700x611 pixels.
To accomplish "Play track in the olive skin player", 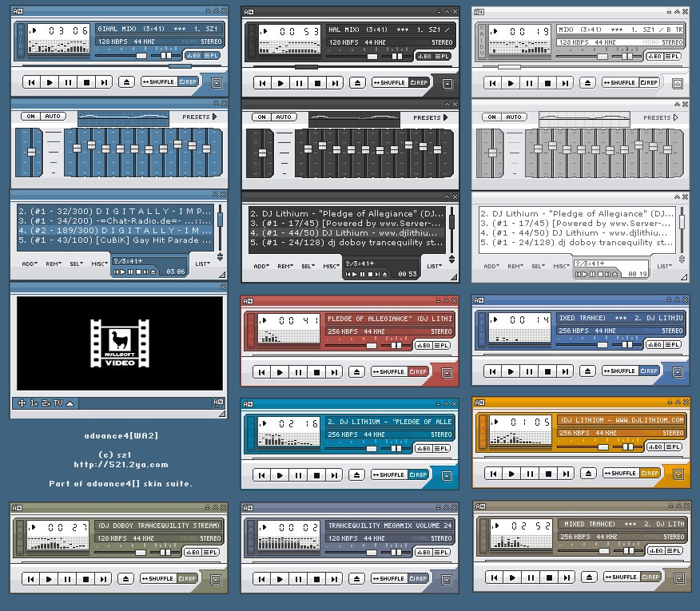I will [x=49, y=579].
